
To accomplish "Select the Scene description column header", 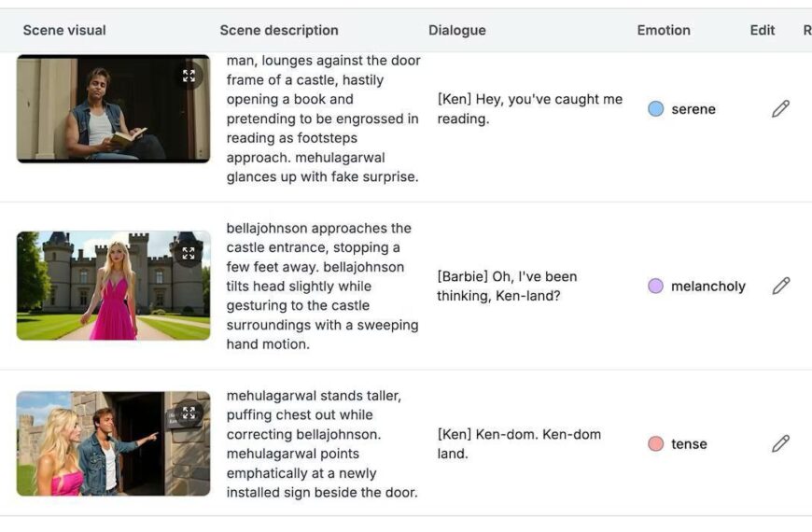I will (x=279, y=30).
